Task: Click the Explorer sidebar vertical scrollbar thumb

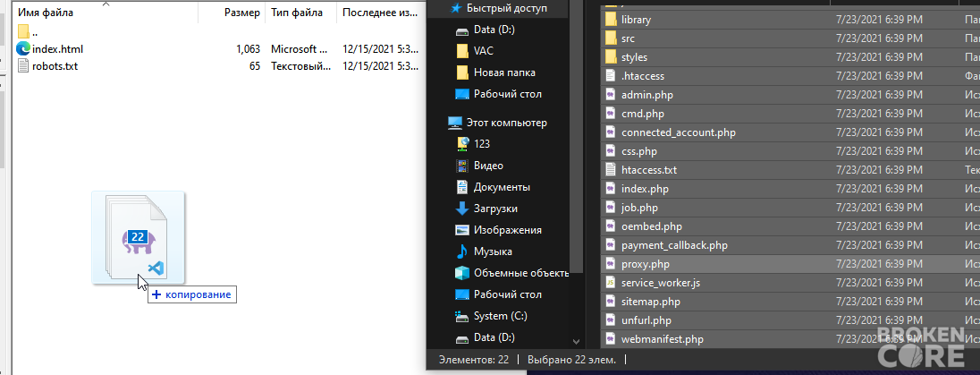Action: [x=576, y=136]
